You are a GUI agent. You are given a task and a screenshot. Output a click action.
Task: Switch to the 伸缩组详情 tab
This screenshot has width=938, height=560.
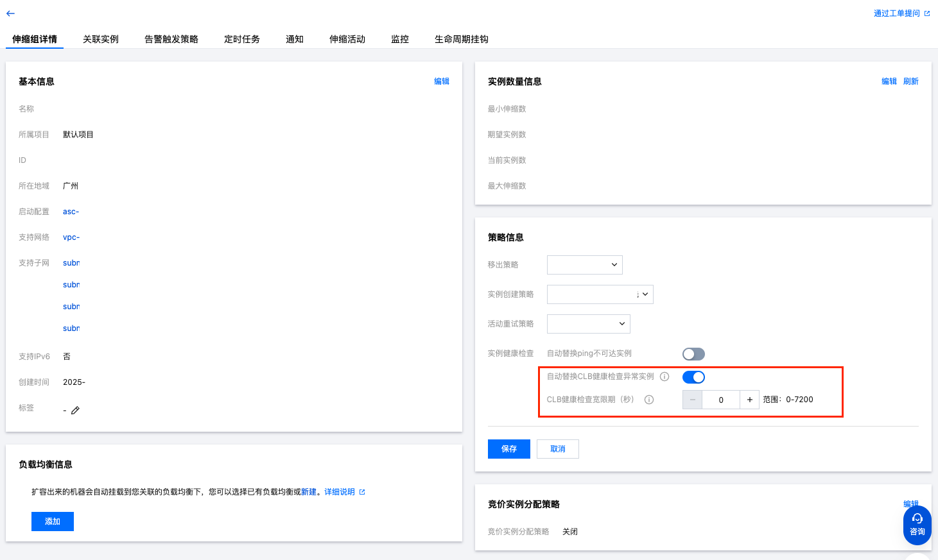35,39
